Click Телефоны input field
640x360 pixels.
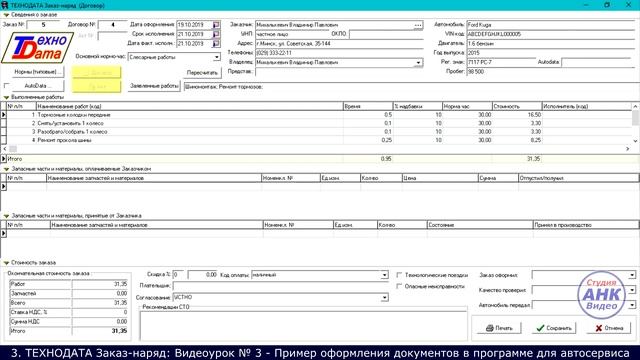click(339, 53)
